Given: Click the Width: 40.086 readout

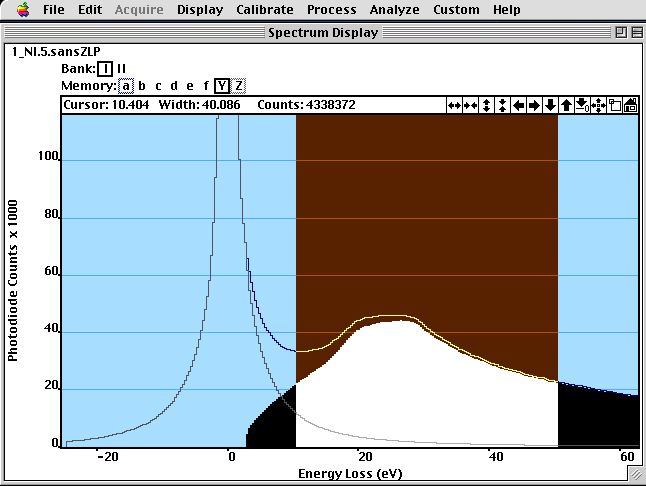Looking at the screenshot, I should pos(199,105).
